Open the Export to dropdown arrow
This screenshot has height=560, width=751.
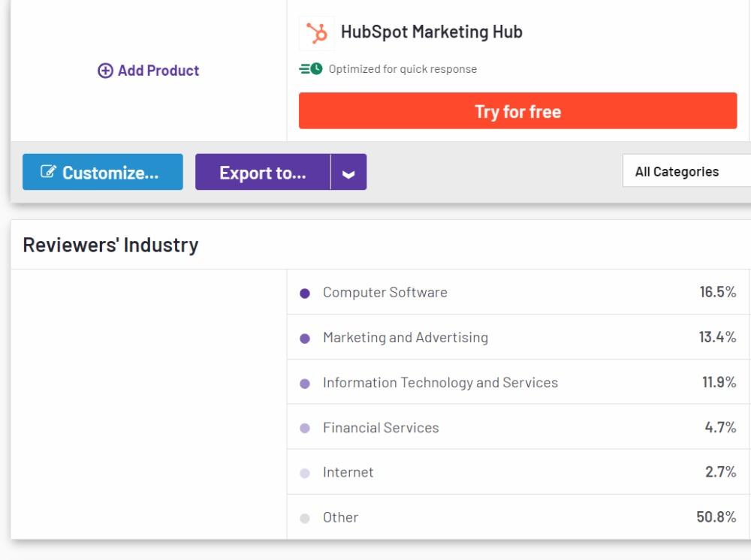tap(348, 172)
